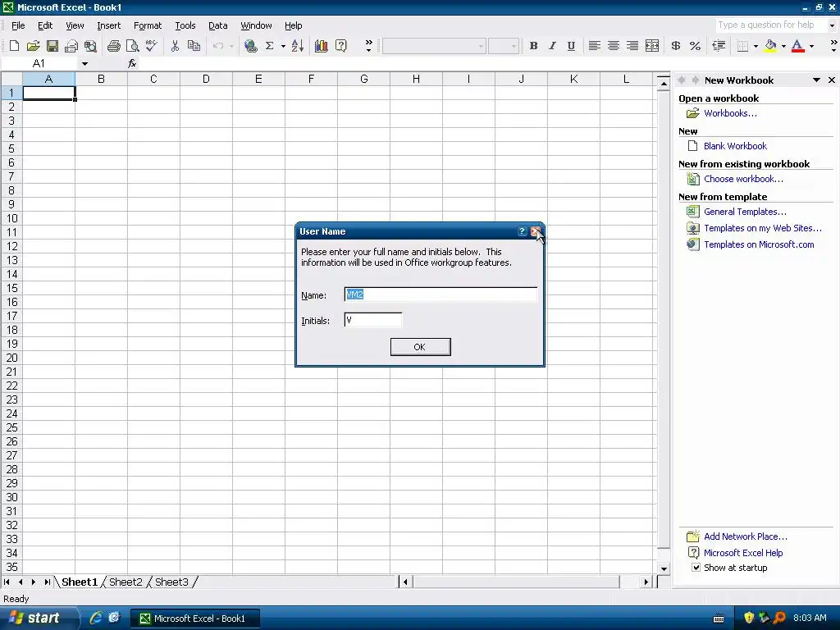
Task: Click the E-mail toolbar icon
Action: 71,46
